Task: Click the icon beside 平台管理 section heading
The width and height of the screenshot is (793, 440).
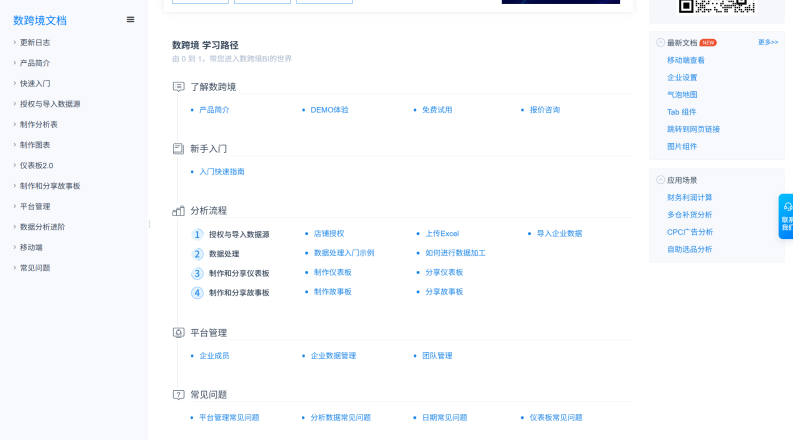Action: 178,333
